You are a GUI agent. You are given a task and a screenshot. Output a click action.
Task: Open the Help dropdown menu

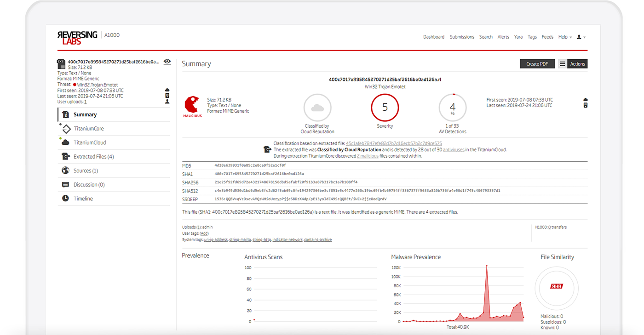click(x=565, y=37)
